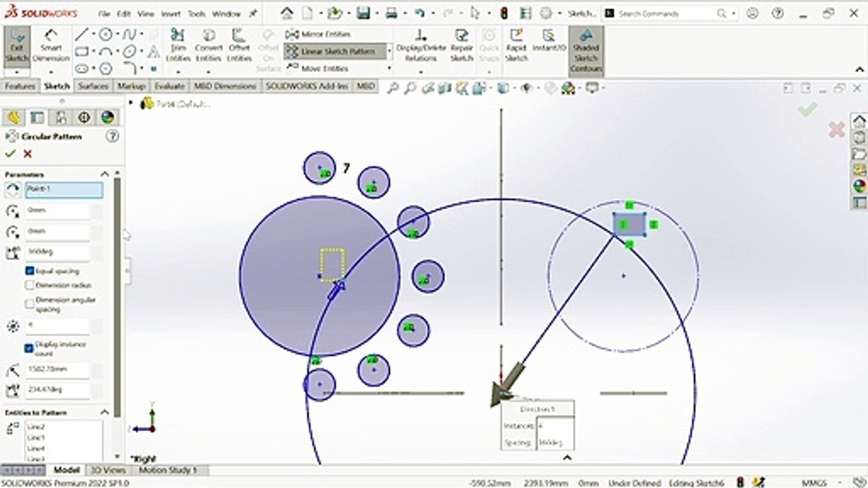Screen dimensions: 868x488
Task: Open the Options gear icon
Action: [x=547, y=13]
